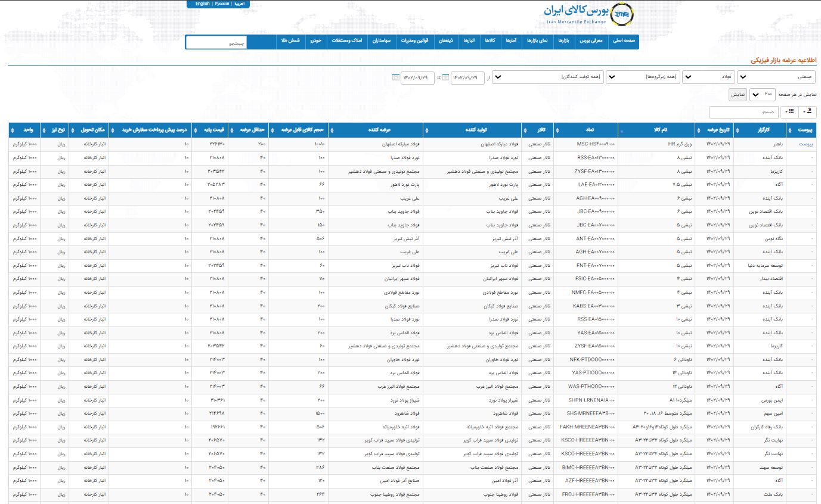This screenshot has height=504, width=821.
Task: Open ذینفعان menu item
Action: [446, 41]
